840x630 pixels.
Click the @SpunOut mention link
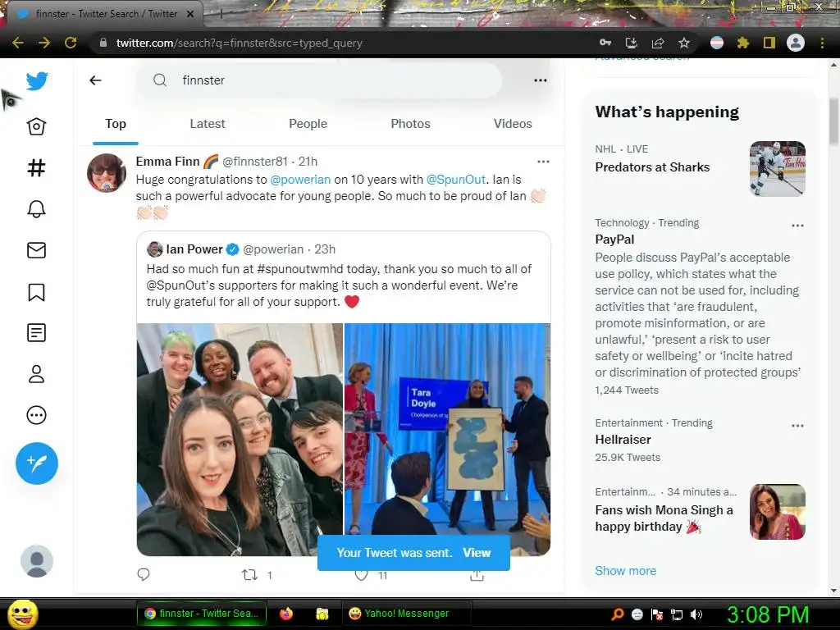coord(456,180)
